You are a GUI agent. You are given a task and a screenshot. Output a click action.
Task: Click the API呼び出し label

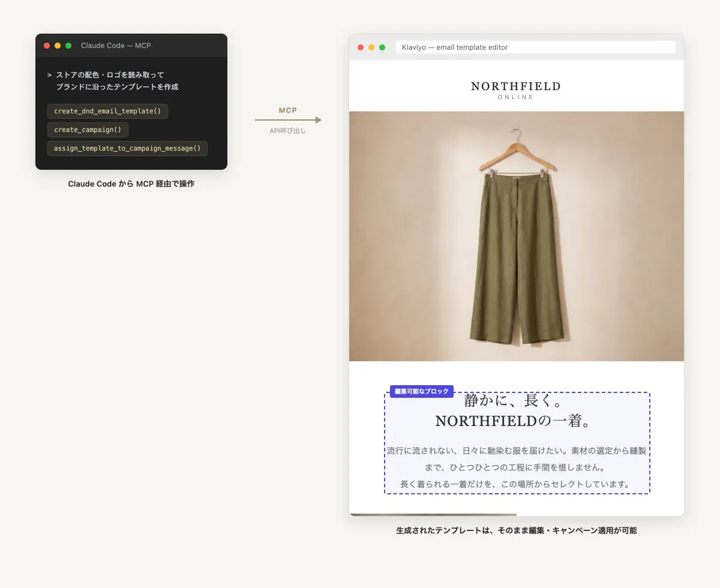287,131
